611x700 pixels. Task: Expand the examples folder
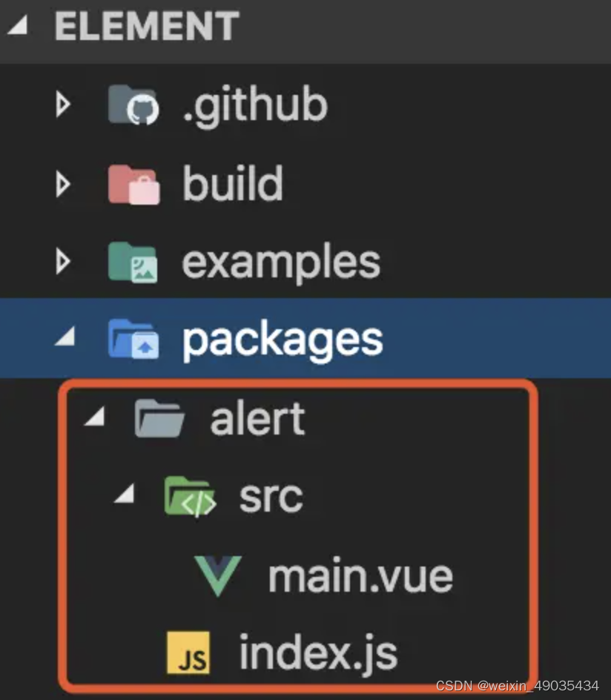(64, 262)
